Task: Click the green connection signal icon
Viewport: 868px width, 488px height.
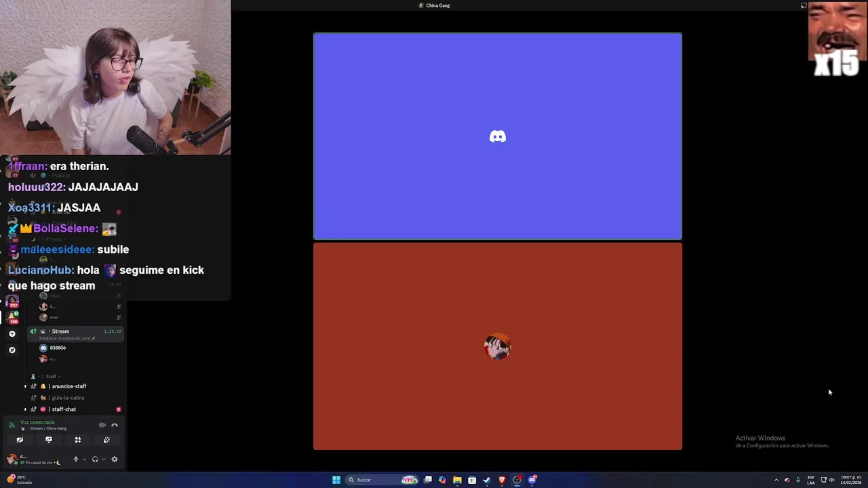Action: click(x=12, y=425)
